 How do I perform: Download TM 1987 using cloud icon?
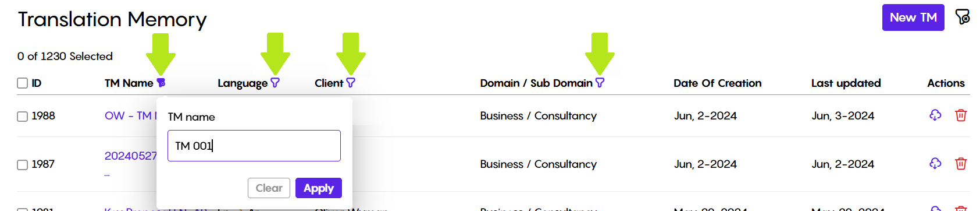(x=935, y=163)
